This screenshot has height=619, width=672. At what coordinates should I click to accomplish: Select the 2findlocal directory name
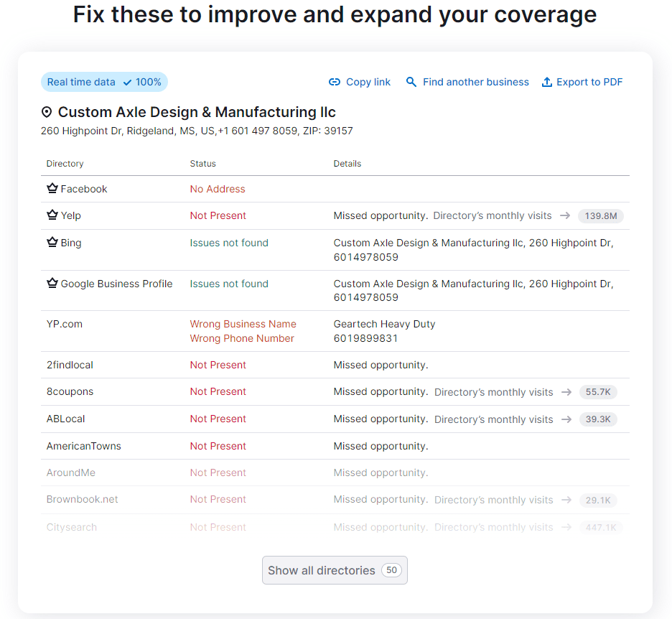click(70, 365)
